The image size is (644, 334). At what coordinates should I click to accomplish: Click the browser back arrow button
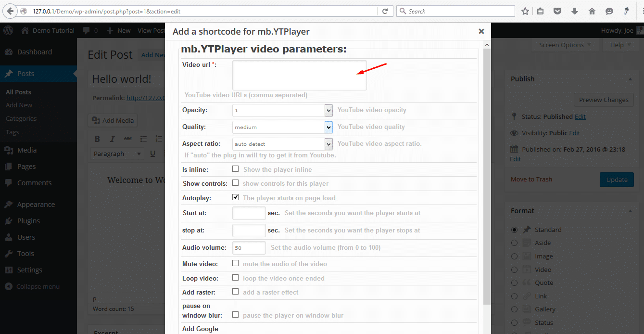coord(10,11)
